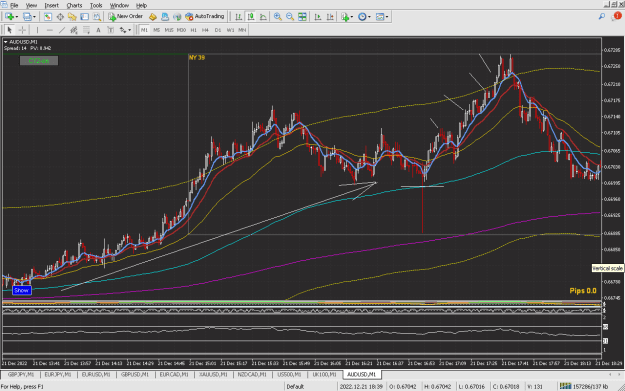The image size is (625, 391).
Task: Open the Terminal panel
Action: [x=85, y=17]
